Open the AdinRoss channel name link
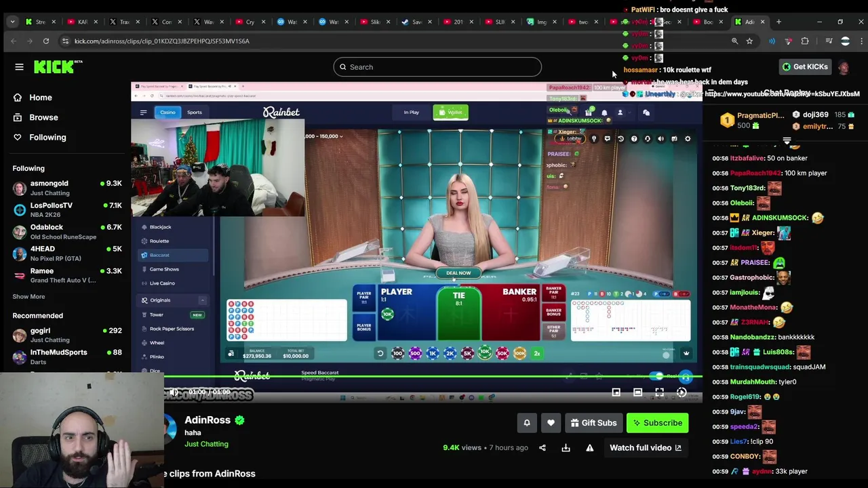 pos(208,420)
